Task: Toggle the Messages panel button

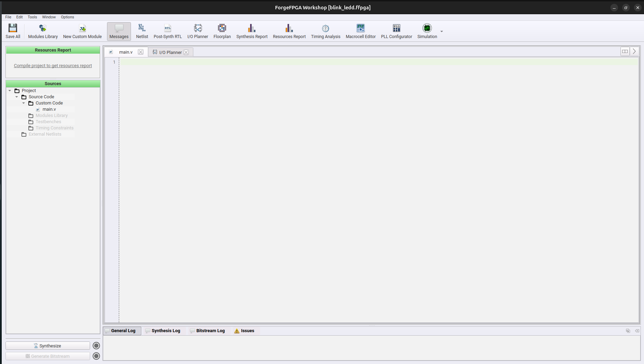Action: [119, 31]
